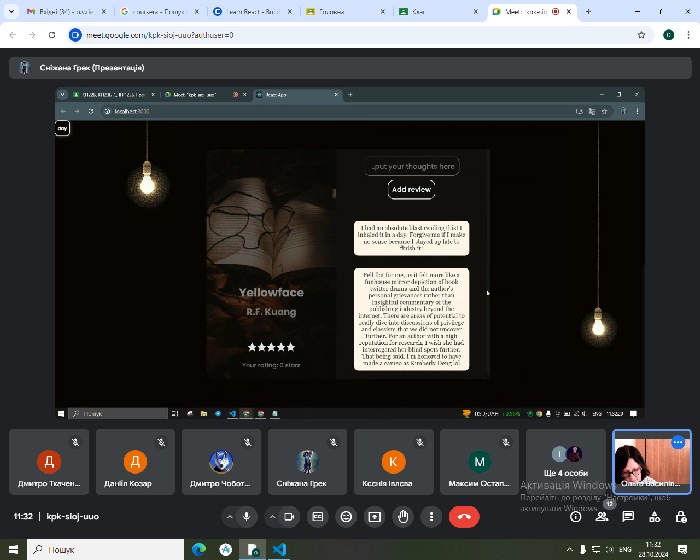Open Visual Studio Code from taskbar
700x560 pixels.
coord(280,550)
